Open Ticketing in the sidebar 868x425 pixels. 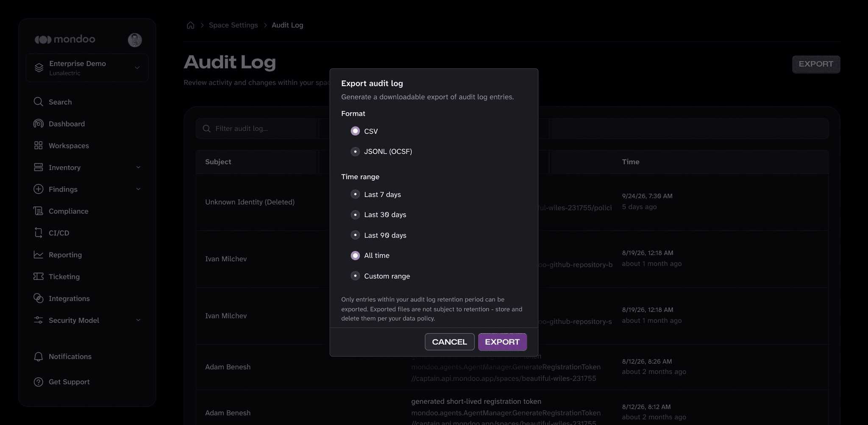click(x=64, y=277)
